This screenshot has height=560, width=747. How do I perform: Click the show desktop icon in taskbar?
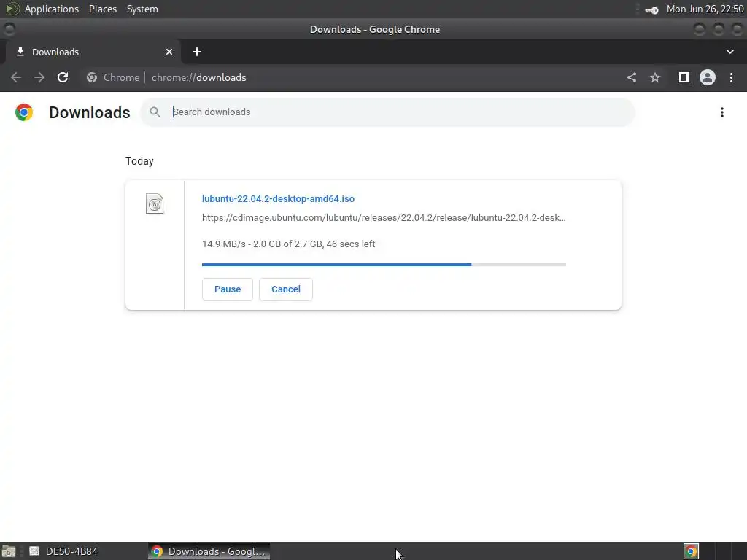point(9,551)
